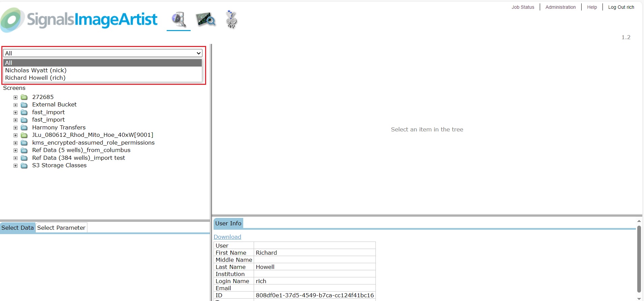Click folder icon beside Ref Data (5 wells)_from_columbus
Viewport: 644px width, 301px height.
point(24,150)
